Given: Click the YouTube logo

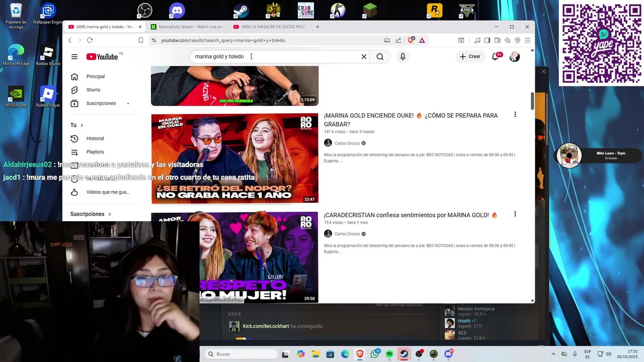Looking at the screenshot, I should point(102,57).
